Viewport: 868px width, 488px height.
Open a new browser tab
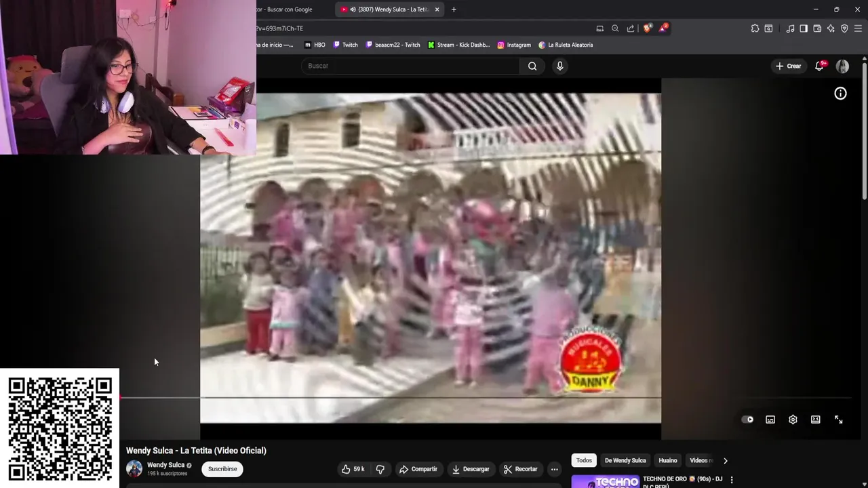pos(454,9)
